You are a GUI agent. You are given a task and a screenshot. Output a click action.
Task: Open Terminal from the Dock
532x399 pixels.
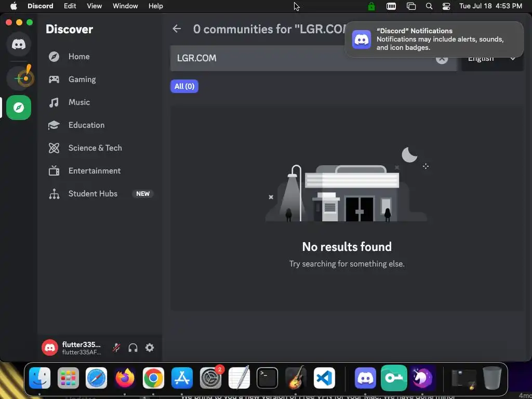[x=268, y=378]
